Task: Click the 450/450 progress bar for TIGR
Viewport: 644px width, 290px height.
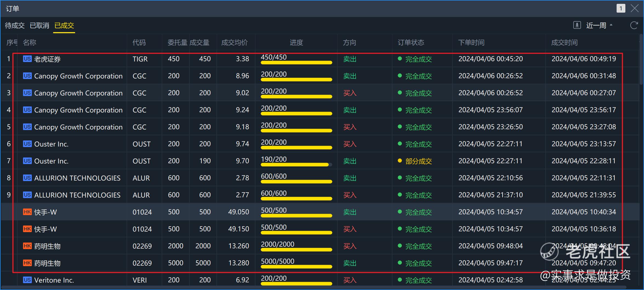Action: click(x=297, y=63)
